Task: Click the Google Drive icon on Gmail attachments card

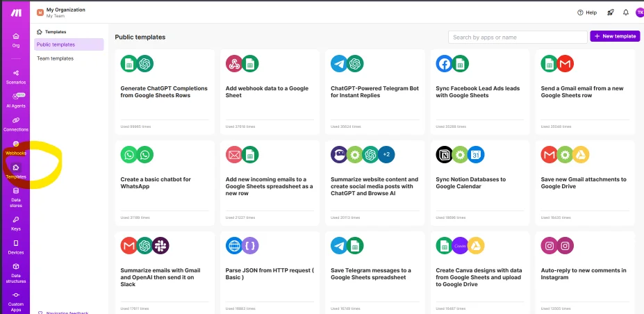Action: click(x=581, y=154)
